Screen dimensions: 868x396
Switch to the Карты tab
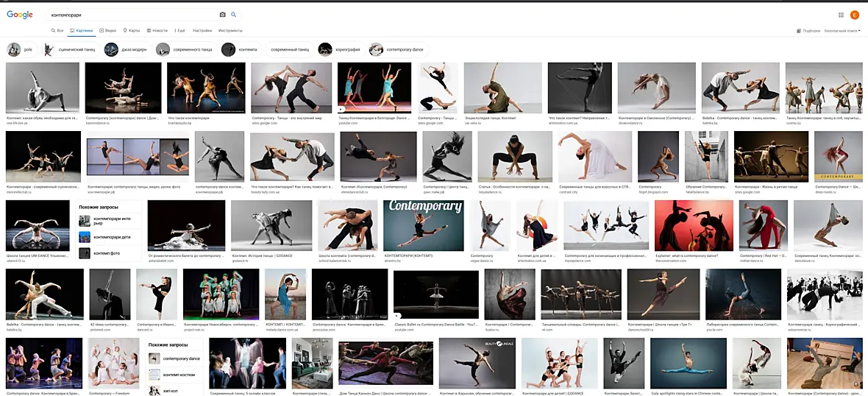click(132, 30)
